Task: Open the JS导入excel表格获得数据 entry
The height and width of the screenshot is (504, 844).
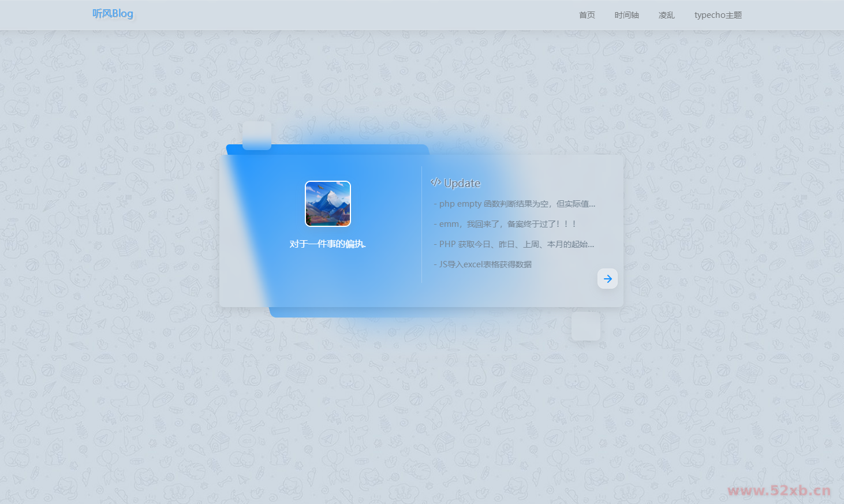Action: [483, 264]
